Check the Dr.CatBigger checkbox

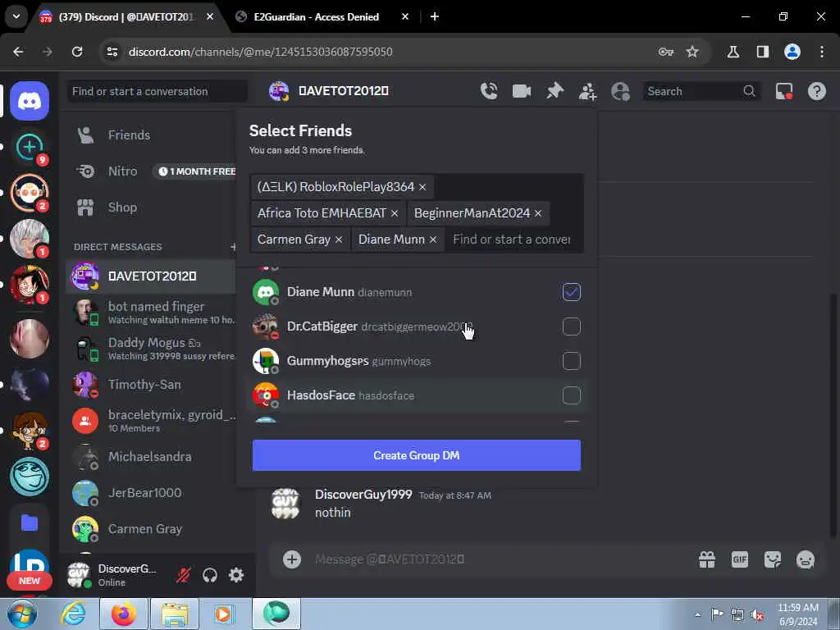point(572,326)
